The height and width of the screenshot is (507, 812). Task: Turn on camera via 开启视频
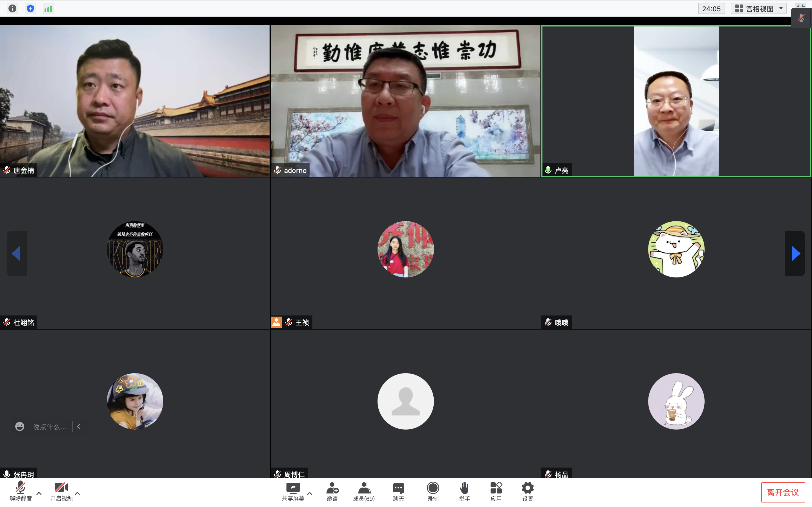pos(61,492)
